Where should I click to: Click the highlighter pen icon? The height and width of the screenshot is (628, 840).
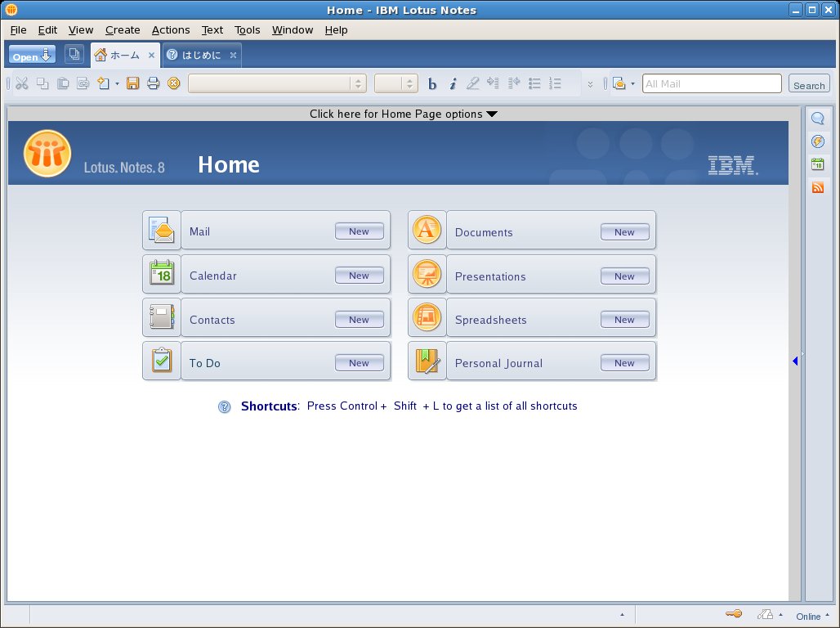(x=472, y=83)
